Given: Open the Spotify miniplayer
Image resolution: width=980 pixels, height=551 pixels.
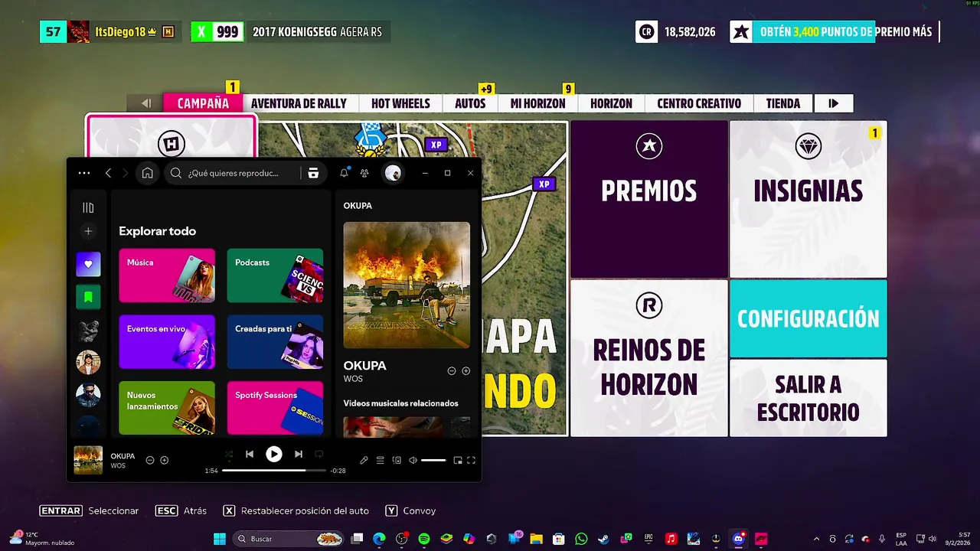Looking at the screenshot, I should point(458,460).
